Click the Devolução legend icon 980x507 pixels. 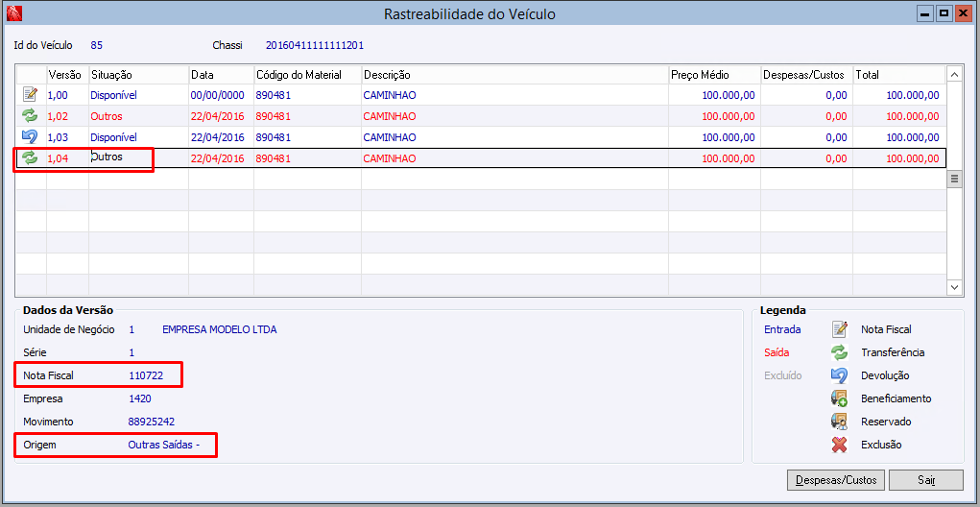839,375
